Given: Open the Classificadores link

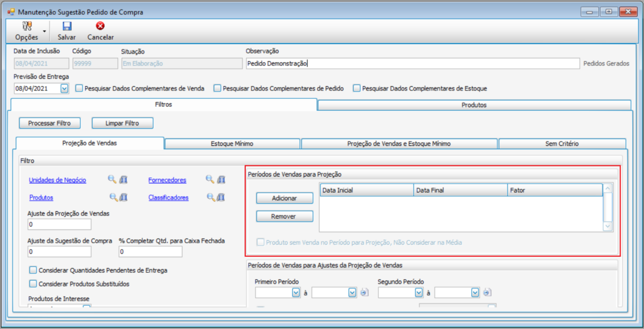Looking at the screenshot, I should 168,197.
